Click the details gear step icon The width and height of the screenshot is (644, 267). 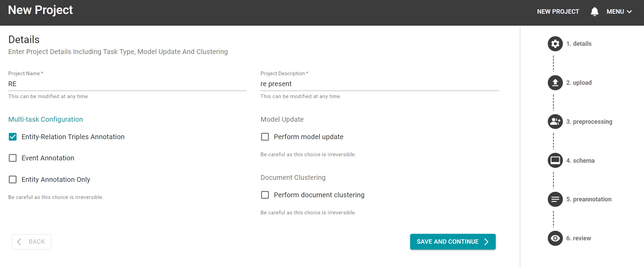[x=555, y=44]
